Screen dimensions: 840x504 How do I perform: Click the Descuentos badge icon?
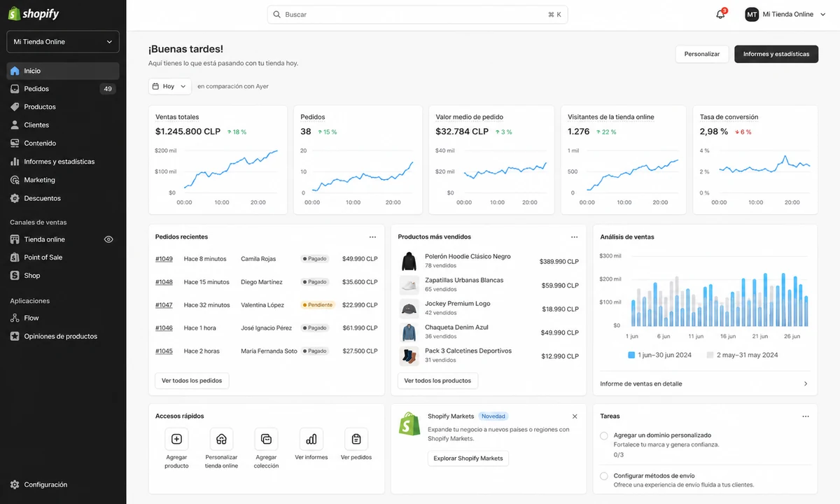click(15, 198)
